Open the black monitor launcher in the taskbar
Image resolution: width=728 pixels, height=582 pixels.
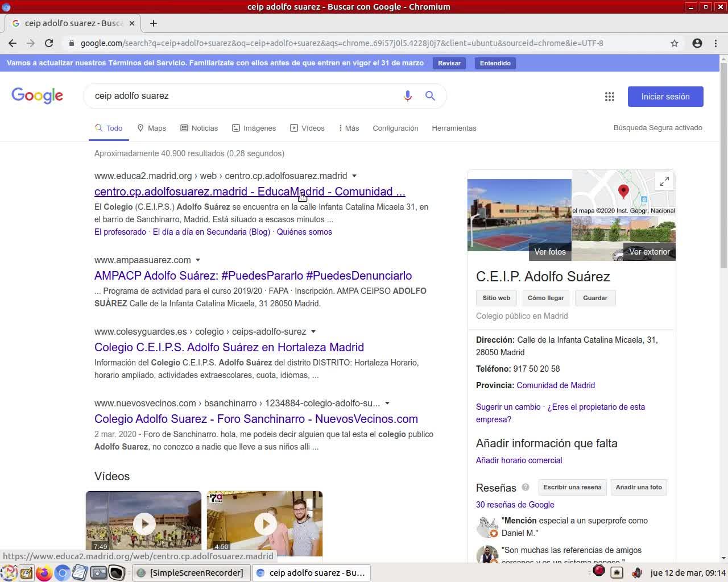pyautogui.click(x=117, y=573)
